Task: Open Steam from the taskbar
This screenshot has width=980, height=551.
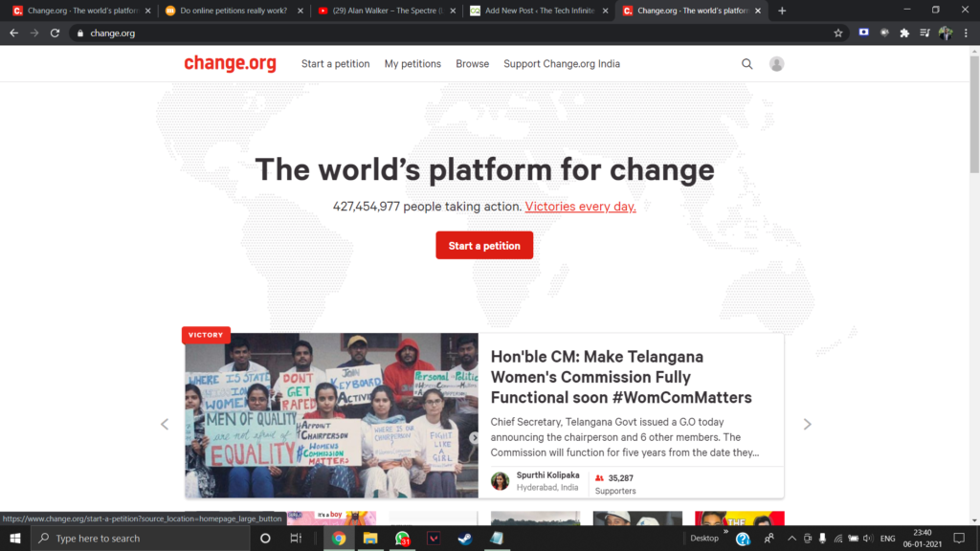Action: (464, 538)
